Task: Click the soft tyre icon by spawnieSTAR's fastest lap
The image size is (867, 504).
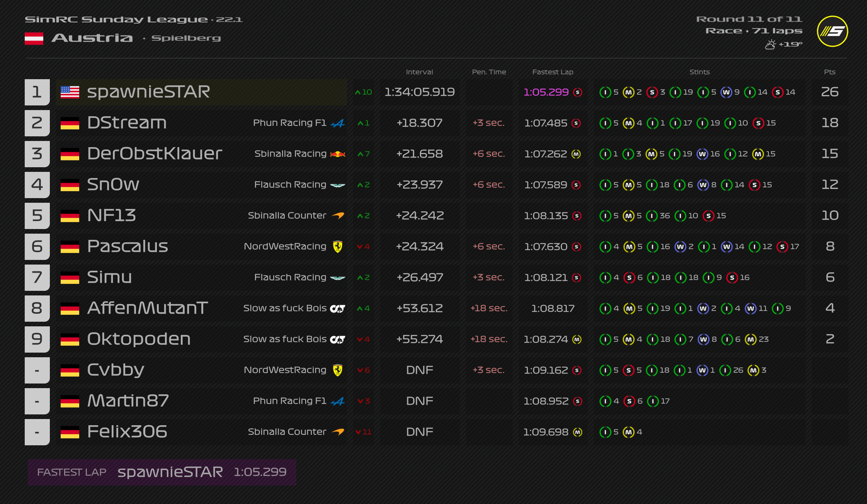Action: coord(578,92)
